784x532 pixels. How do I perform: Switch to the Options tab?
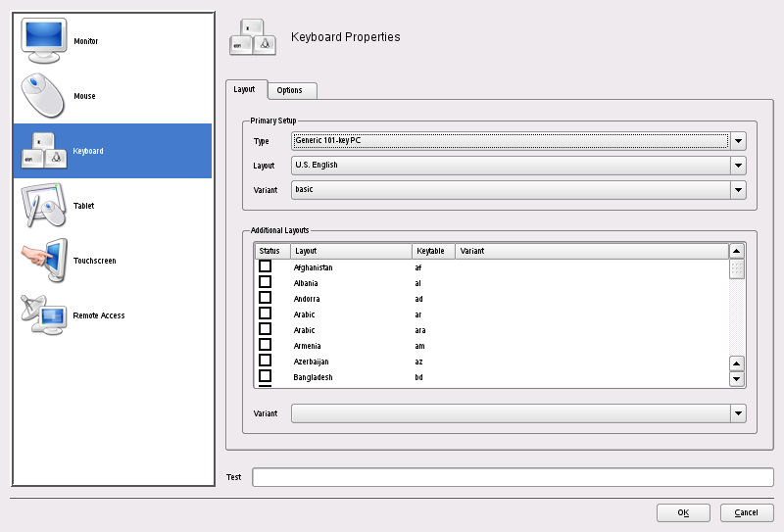click(x=290, y=90)
